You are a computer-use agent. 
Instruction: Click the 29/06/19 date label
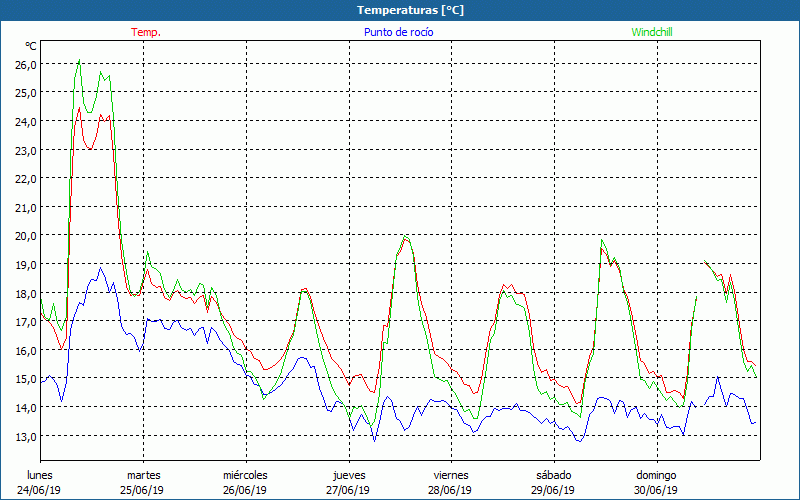tap(553, 490)
